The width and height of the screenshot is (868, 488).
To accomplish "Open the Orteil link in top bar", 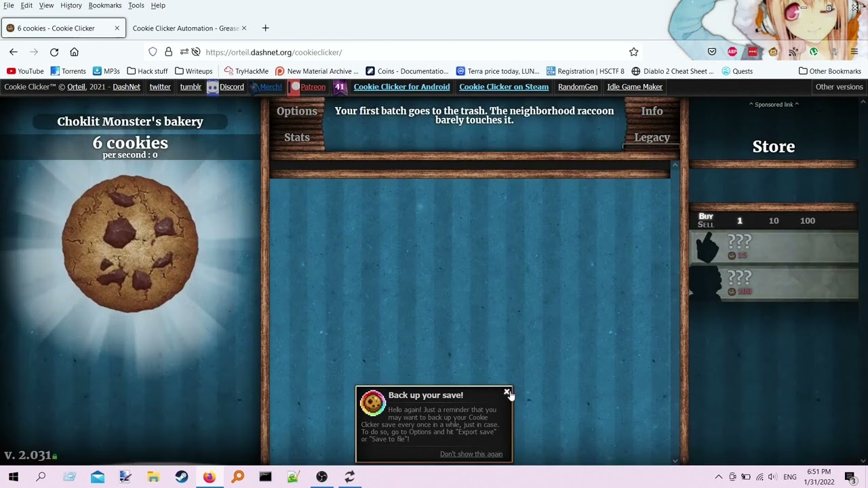I will tap(77, 87).
